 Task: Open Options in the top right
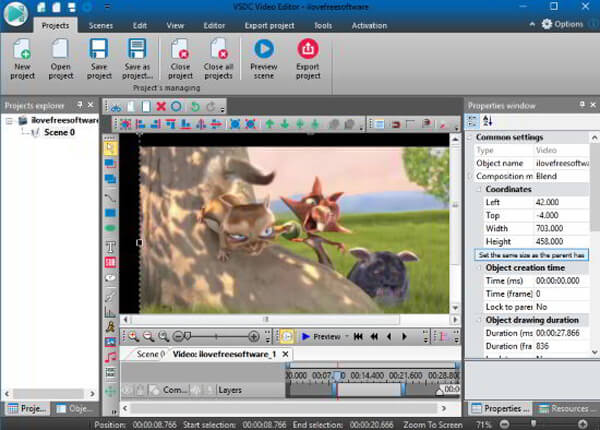(562, 24)
